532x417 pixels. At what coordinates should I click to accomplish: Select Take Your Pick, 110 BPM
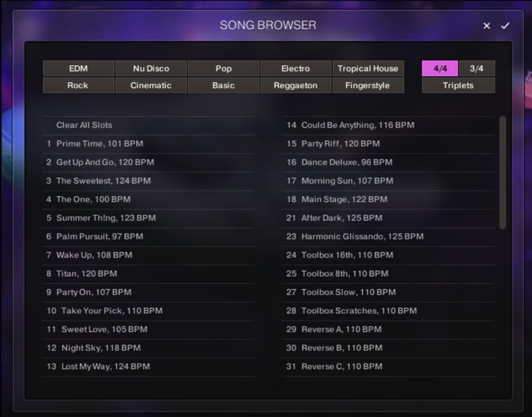click(148, 311)
